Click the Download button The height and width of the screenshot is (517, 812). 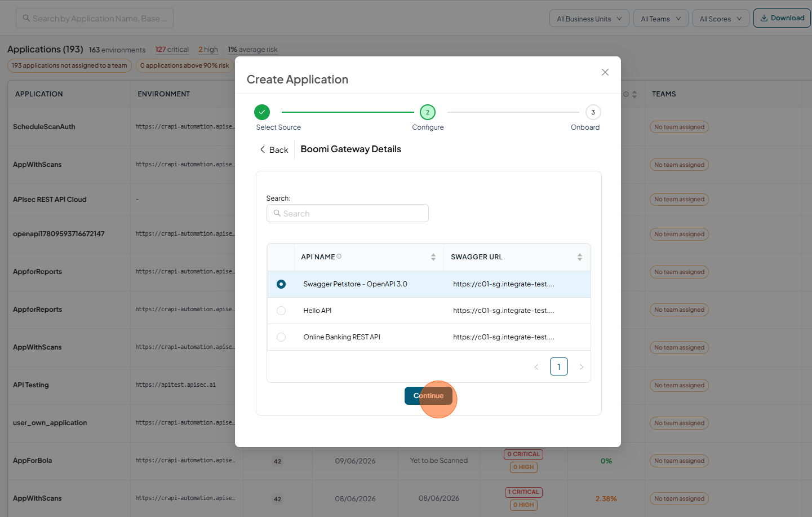782,18
